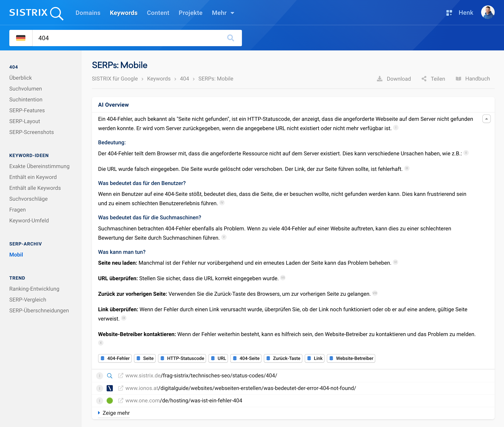Switch to the Content navigation item
This screenshot has height=427, width=504.
pos(158,13)
